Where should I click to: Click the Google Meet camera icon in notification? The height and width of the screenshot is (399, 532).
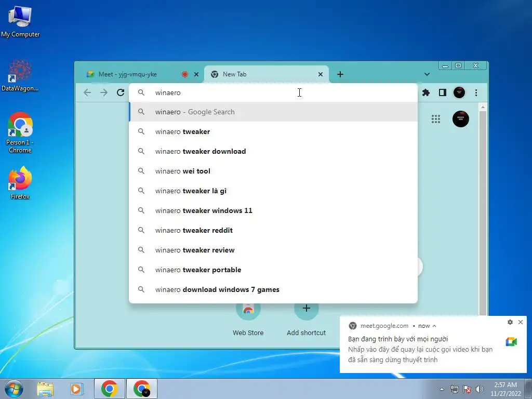(511, 342)
